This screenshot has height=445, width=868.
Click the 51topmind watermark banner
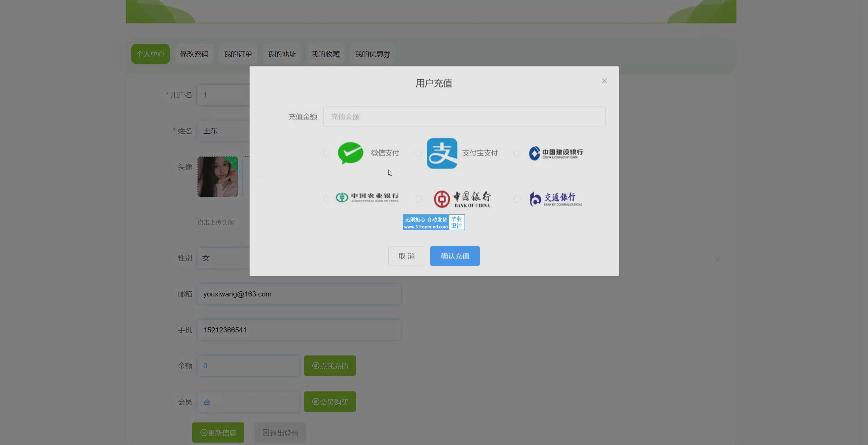coord(434,222)
